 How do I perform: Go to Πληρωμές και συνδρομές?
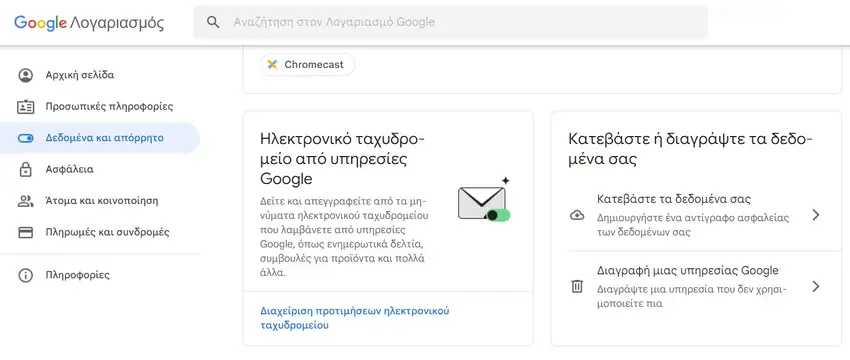100,233
